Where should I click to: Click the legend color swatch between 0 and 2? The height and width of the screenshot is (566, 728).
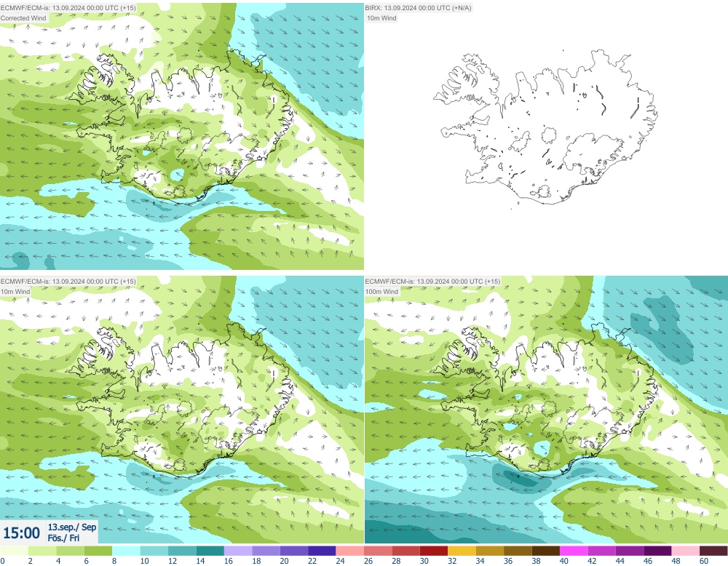(14, 551)
